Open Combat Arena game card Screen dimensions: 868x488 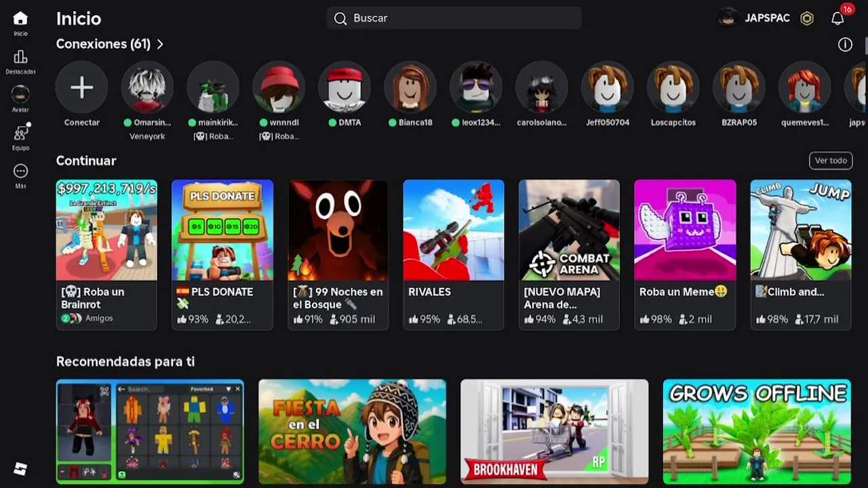[569, 254]
